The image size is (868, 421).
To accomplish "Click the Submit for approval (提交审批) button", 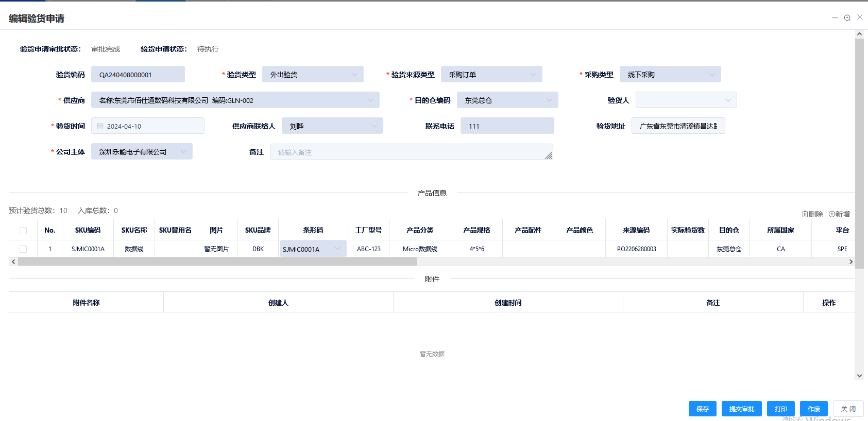I will (741, 409).
